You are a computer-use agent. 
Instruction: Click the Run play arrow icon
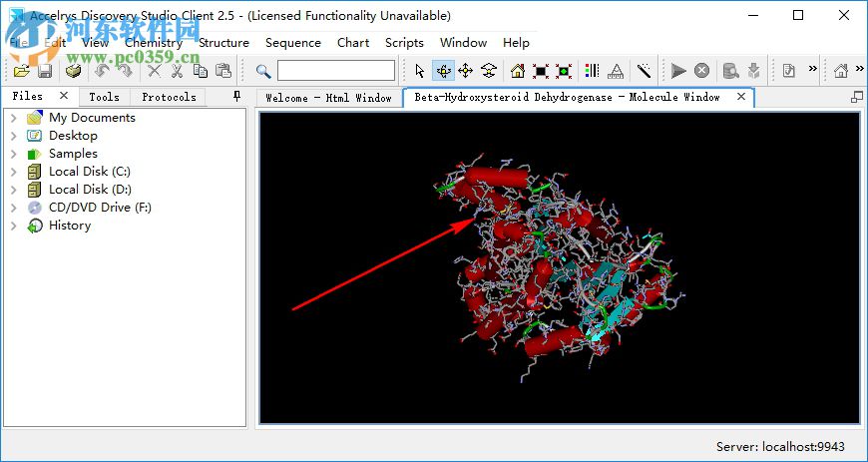[x=678, y=71]
